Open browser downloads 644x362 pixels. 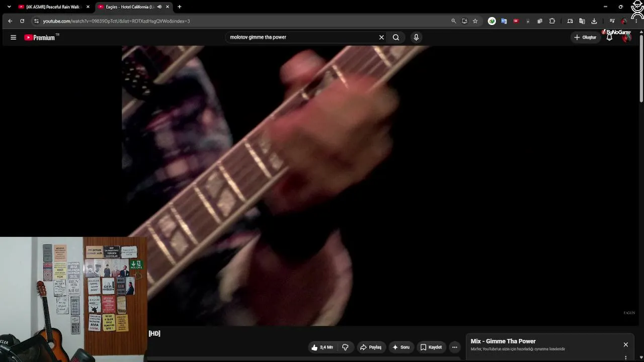click(x=594, y=21)
